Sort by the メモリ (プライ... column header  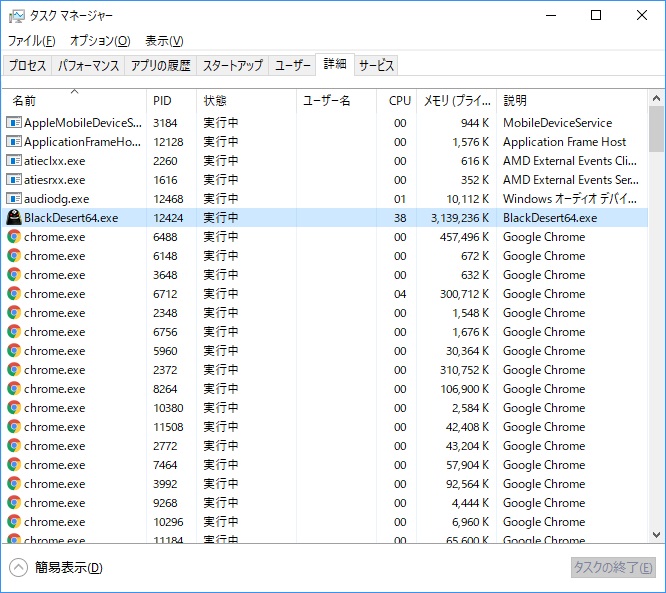pyautogui.click(x=456, y=101)
